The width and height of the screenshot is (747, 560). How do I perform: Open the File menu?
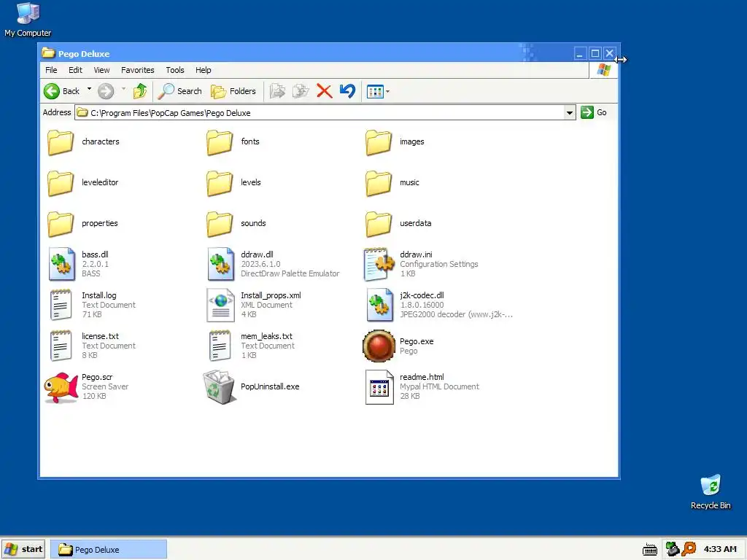[x=51, y=70]
